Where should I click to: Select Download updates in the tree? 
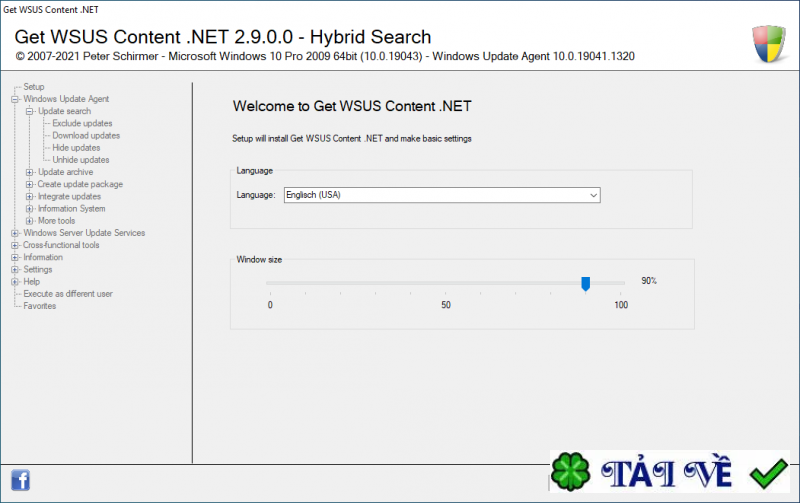tap(86, 136)
